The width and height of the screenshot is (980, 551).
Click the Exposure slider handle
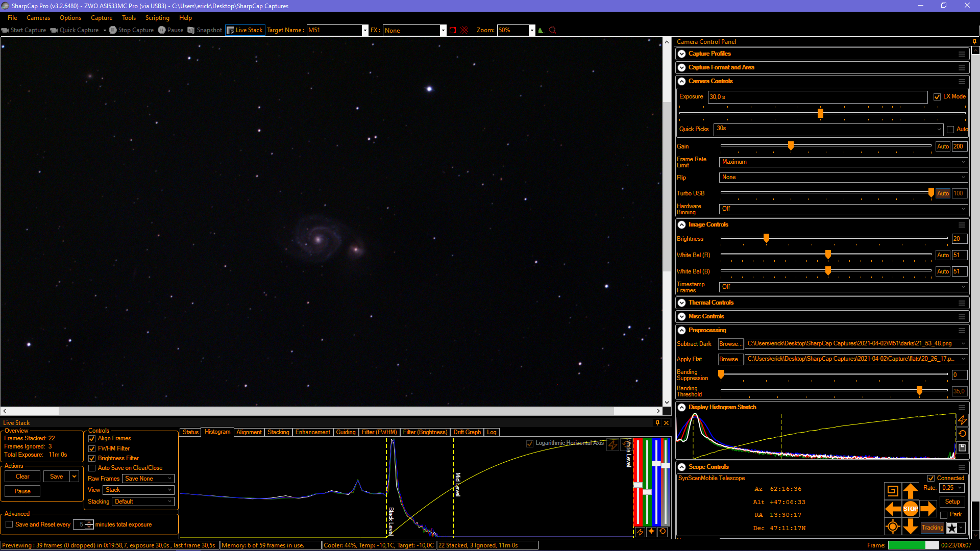820,113
